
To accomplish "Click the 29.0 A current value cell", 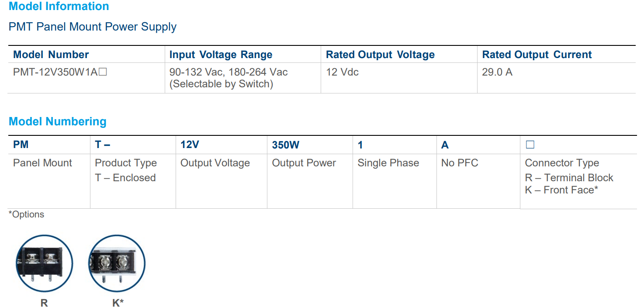I will click(497, 72).
